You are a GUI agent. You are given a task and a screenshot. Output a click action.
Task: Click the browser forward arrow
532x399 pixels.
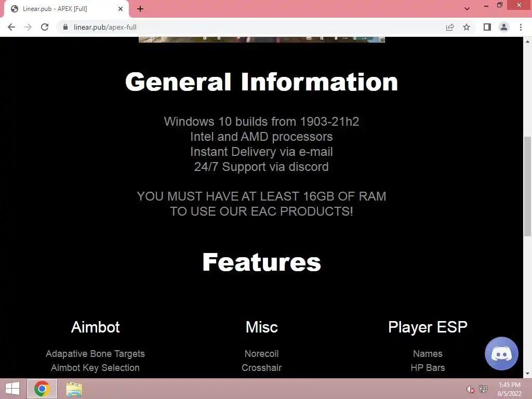(28, 27)
